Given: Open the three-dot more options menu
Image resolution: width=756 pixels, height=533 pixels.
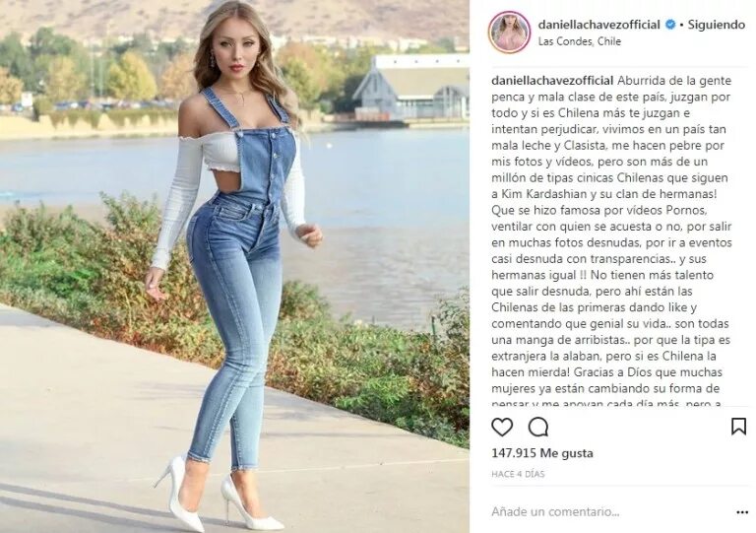Looking at the screenshot, I should (x=742, y=512).
